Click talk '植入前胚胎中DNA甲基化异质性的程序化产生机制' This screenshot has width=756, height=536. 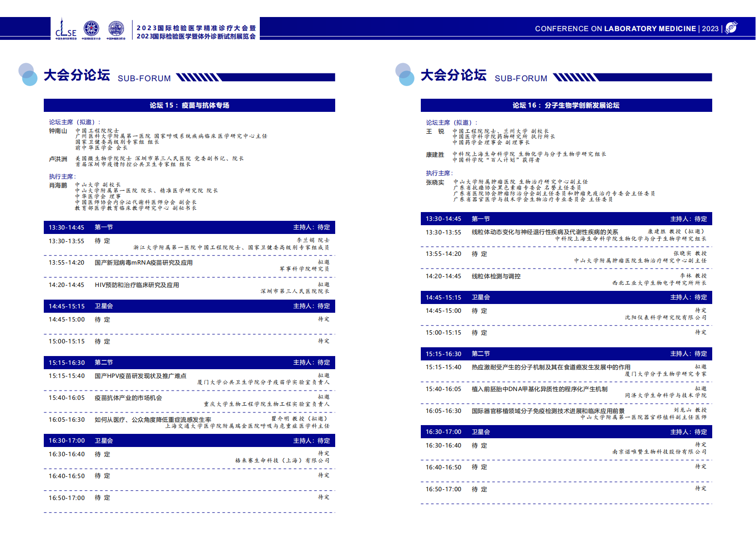click(540, 389)
